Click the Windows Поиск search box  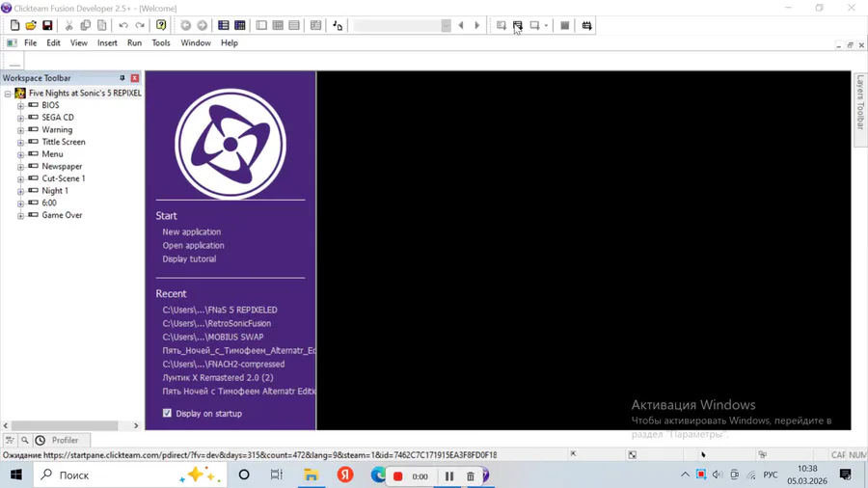(130, 475)
